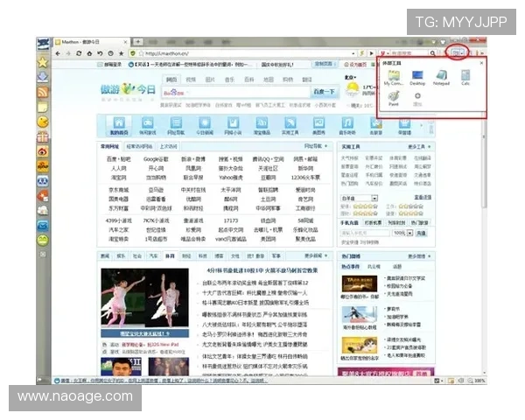Click the 我的首页 home nav icon
The image size is (525, 420).
(x=119, y=126)
